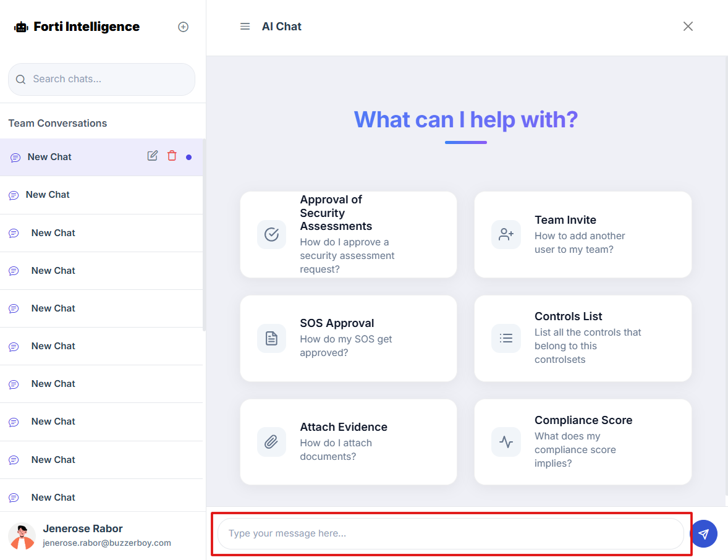This screenshot has width=728, height=560.
Task: Click the edit icon on selected chat
Action: (x=153, y=156)
